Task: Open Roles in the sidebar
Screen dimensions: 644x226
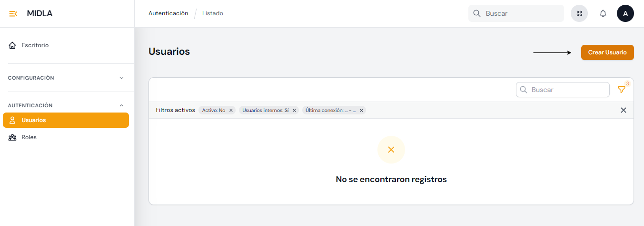Action: click(29, 137)
